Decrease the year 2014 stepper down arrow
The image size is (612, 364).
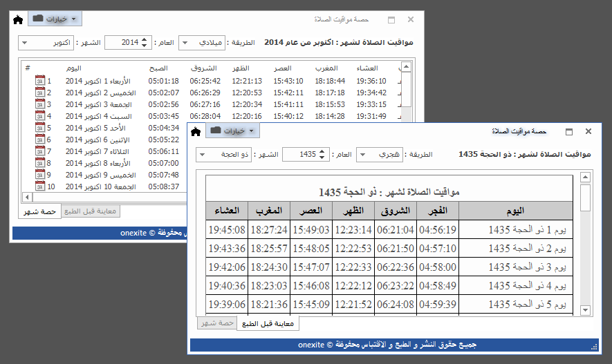tap(145, 46)
